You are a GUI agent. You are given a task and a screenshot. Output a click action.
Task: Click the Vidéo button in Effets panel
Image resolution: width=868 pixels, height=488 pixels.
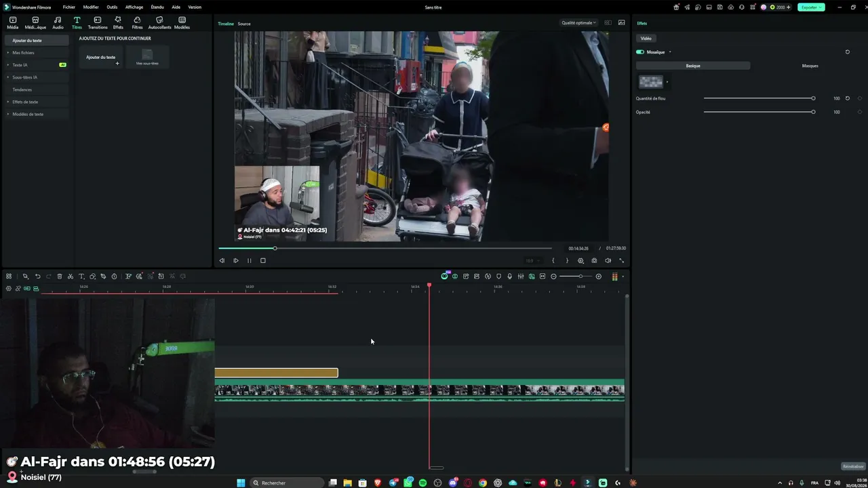point(646,39)
